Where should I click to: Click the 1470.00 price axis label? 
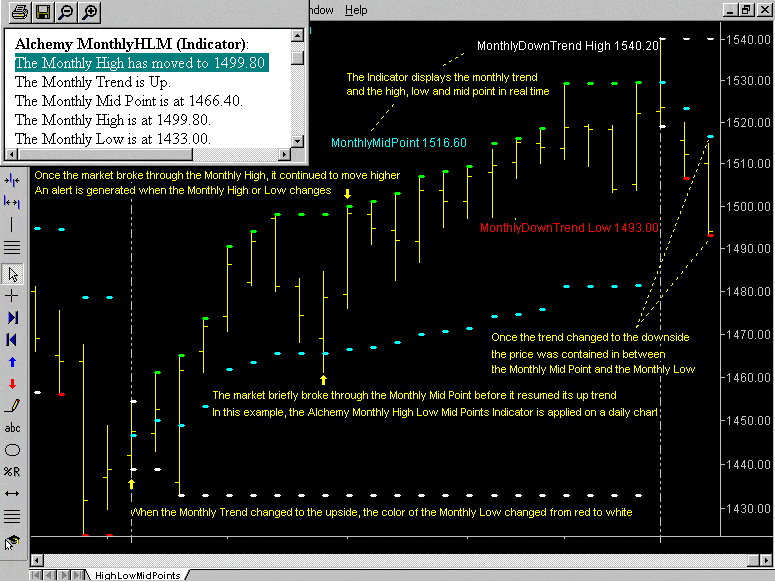point(748,335)
